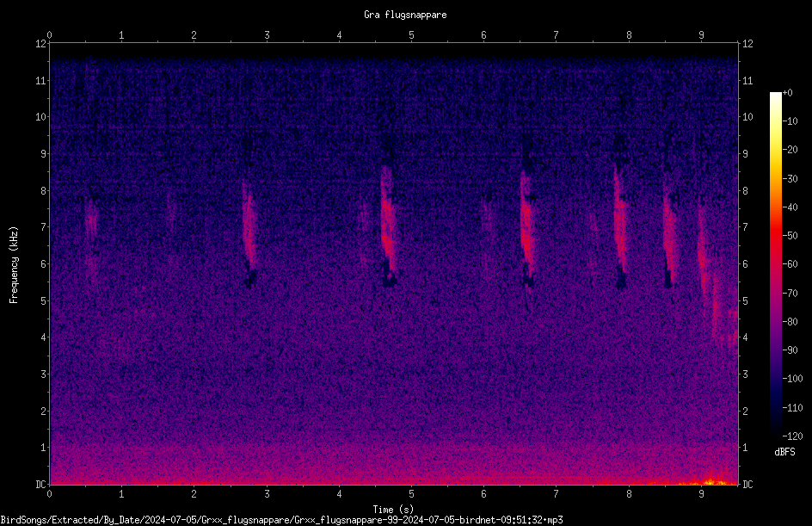Click the dBFS color scale bar
Image resolution: width=812 pixels, height=526 pixels.
(775, 263)
